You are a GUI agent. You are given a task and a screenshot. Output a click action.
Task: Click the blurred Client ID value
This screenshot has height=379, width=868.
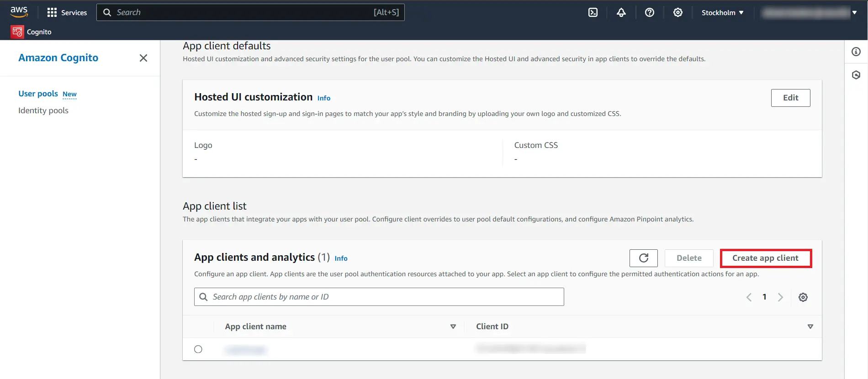point(530,349)
